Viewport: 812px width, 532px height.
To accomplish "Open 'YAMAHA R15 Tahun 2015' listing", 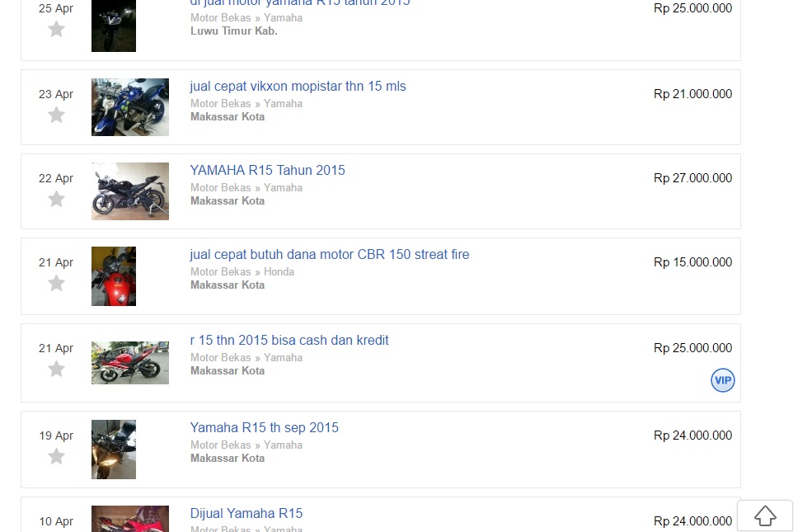I will click(267, 170).
